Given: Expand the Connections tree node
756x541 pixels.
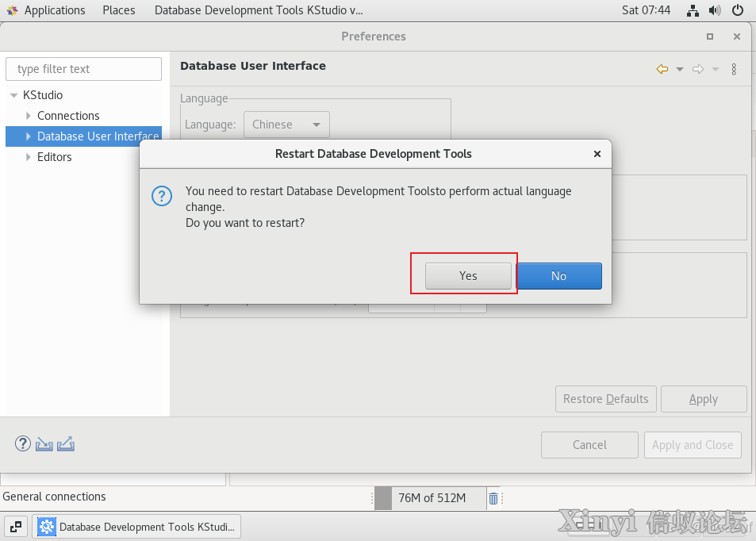Looking at the screenshot, I should [x=28, y=116].
